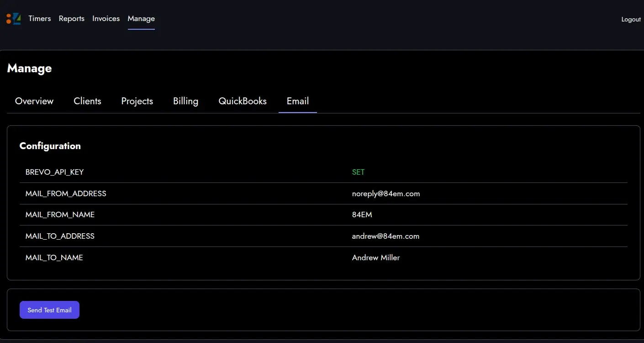Click the Email tab
Image resolution: width=644 pixels, height=343 pixels.
pos(298,101)
